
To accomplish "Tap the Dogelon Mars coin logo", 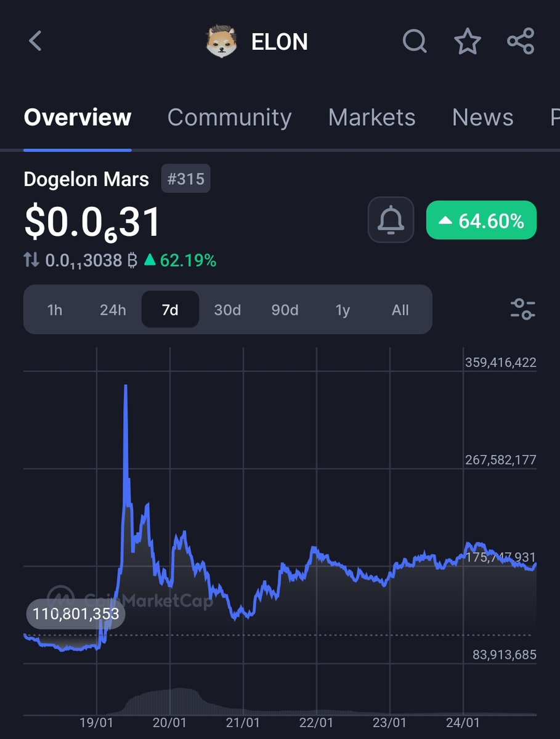I will point(221,42).
